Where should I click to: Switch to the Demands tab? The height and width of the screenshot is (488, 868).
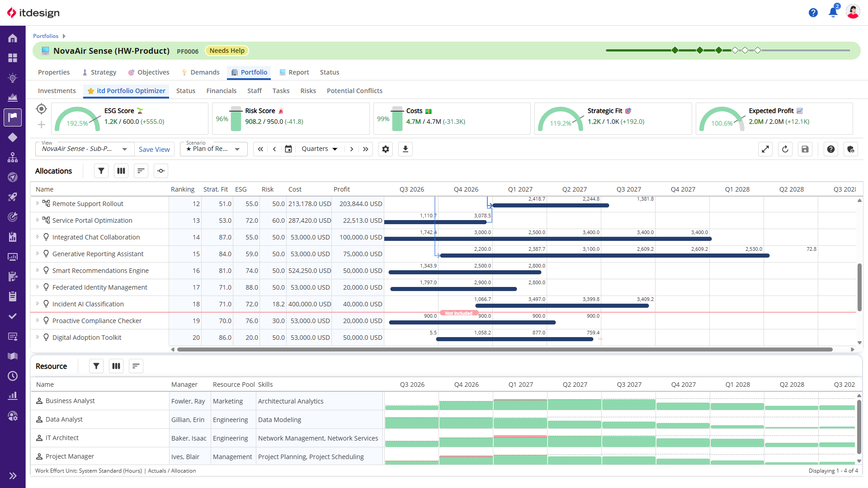[x=200, y=72]
